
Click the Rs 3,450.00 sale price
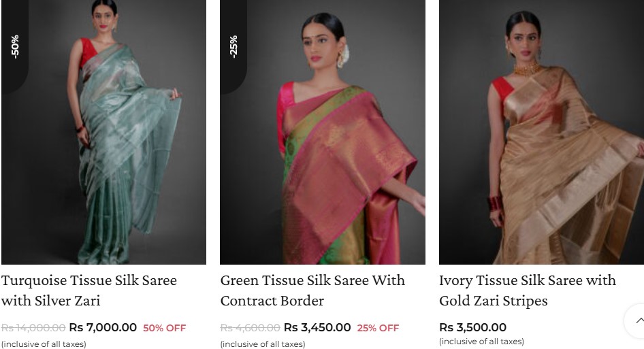coord(317,328)
